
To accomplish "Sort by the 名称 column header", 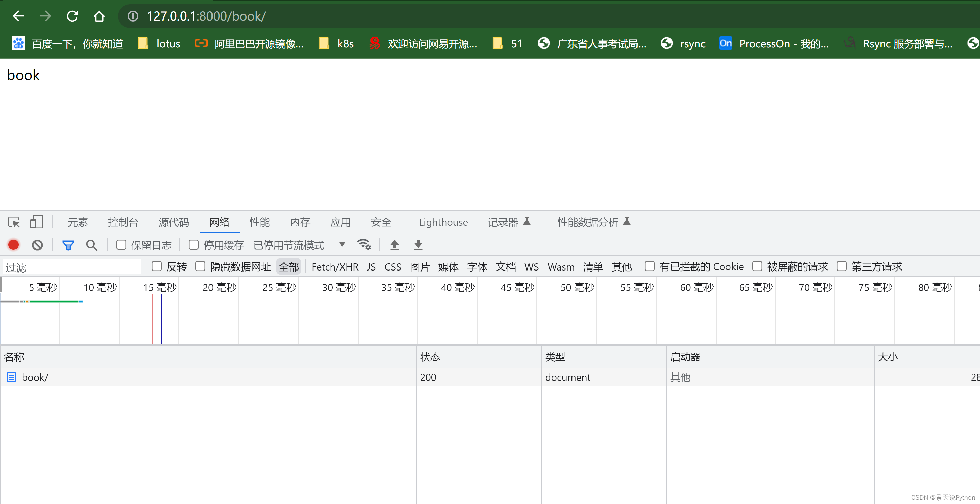I will (x=208, y=357).
